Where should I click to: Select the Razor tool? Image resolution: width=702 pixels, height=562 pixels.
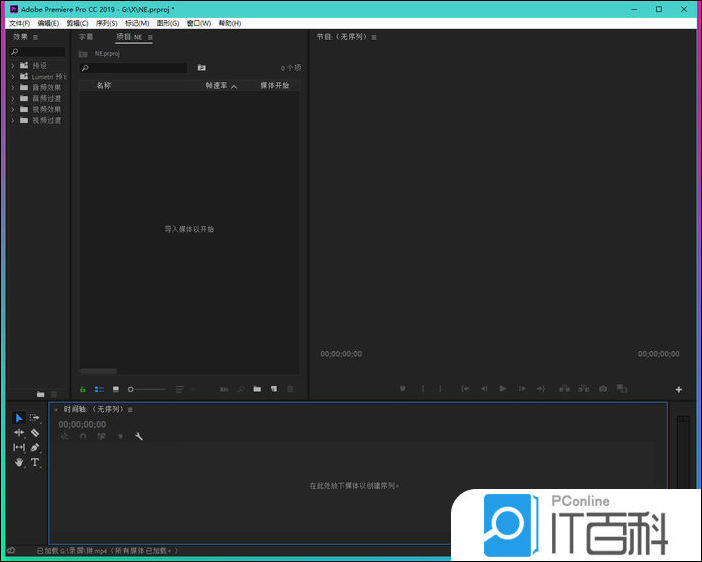[35, 433]
